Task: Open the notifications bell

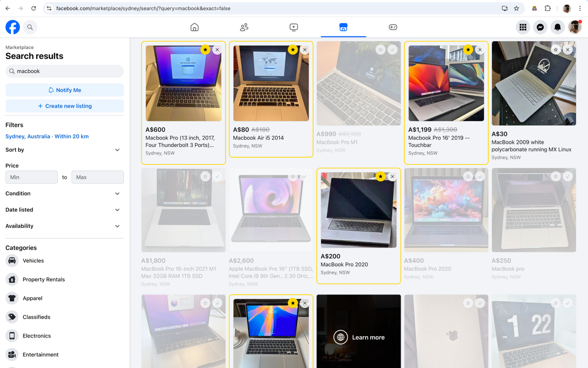Action: tap(558, 27)
